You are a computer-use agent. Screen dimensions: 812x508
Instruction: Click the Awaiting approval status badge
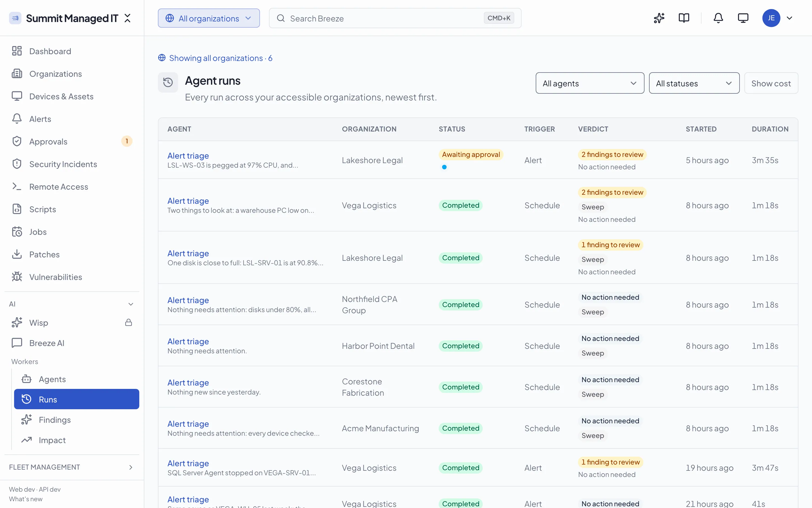471,155
